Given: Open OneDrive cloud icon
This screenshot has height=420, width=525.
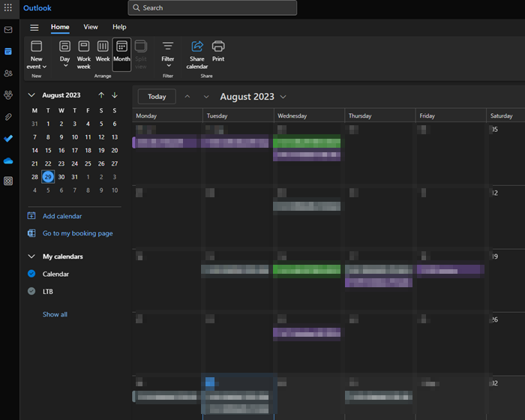Looking at the screenshot, I should [8, 161].
